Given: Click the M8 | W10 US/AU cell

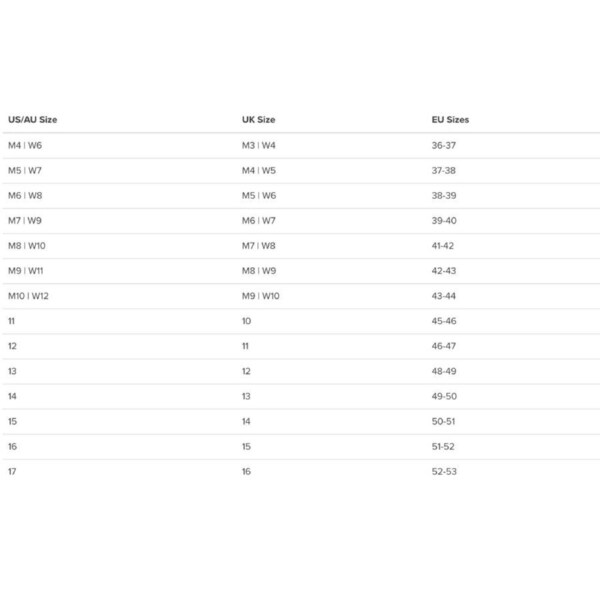Looking at the screenshot, I should point(27,245).
